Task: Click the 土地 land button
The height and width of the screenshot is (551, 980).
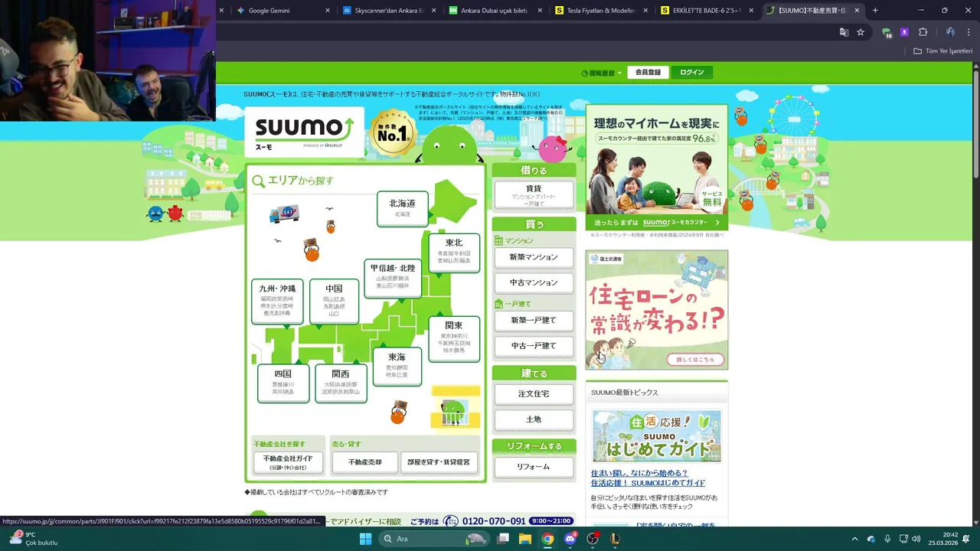Action: click(x=534, y=419)
